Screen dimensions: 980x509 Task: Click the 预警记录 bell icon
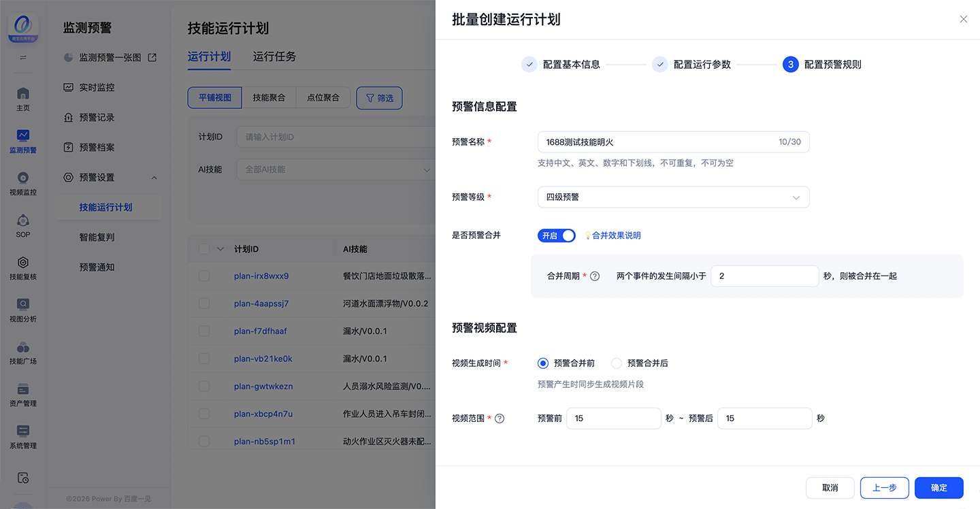click(x=68, y=118)
